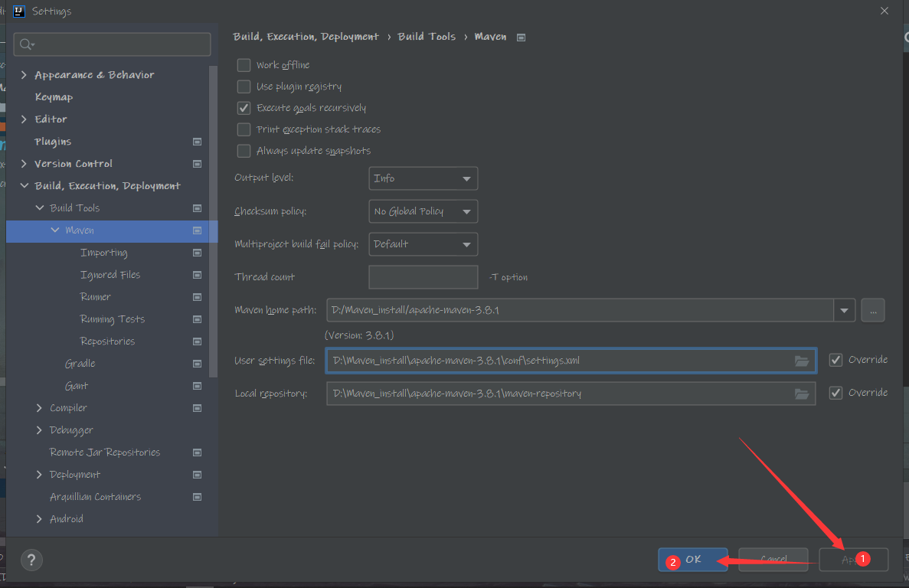Click the project-level icon beside Version Control
Image resolution: width=909 pixels, height=588 pixels.
click(x=197, y=164)
